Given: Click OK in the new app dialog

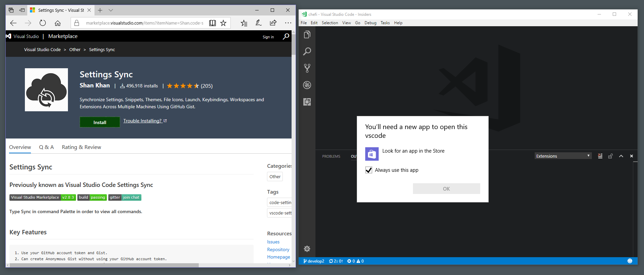Looking at the screenshot, I should point(446,189).
